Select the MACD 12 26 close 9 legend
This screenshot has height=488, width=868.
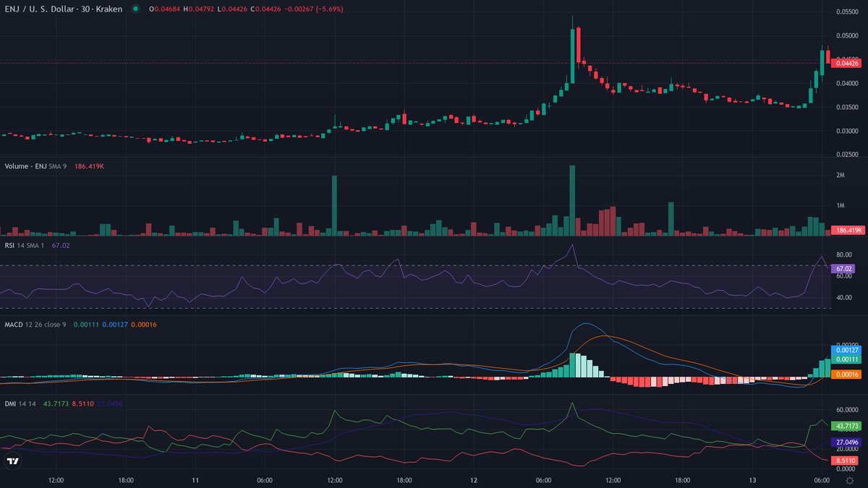35,324
